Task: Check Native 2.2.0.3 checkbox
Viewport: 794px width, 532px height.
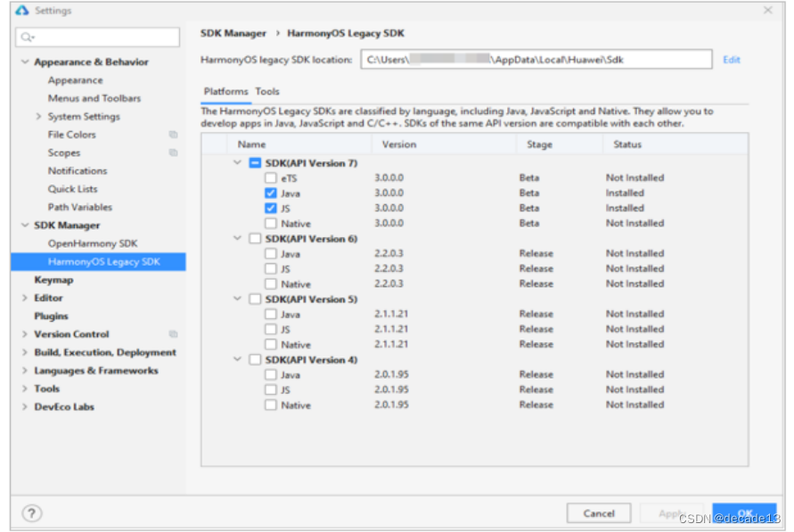Action: 271,284
